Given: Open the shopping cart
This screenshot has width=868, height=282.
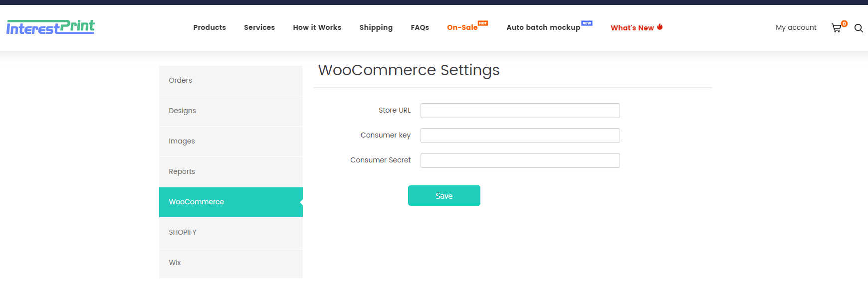Looking at the screenshot, I should tap(837, 28).
